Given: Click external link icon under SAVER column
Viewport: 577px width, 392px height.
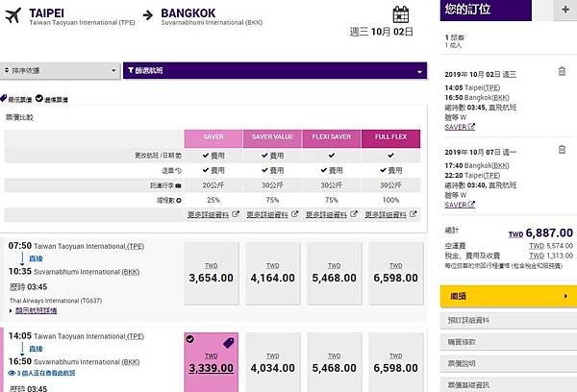Looking at the screenshot, I should coord(236,213).
